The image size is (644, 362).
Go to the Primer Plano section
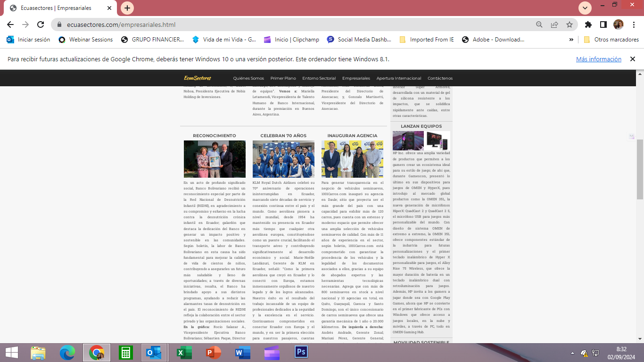283,78
